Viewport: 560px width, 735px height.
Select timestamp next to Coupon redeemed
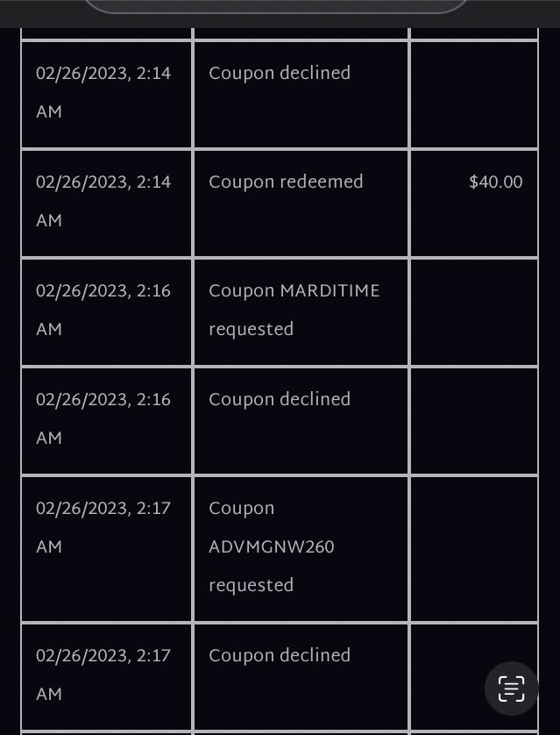point(103,201)
